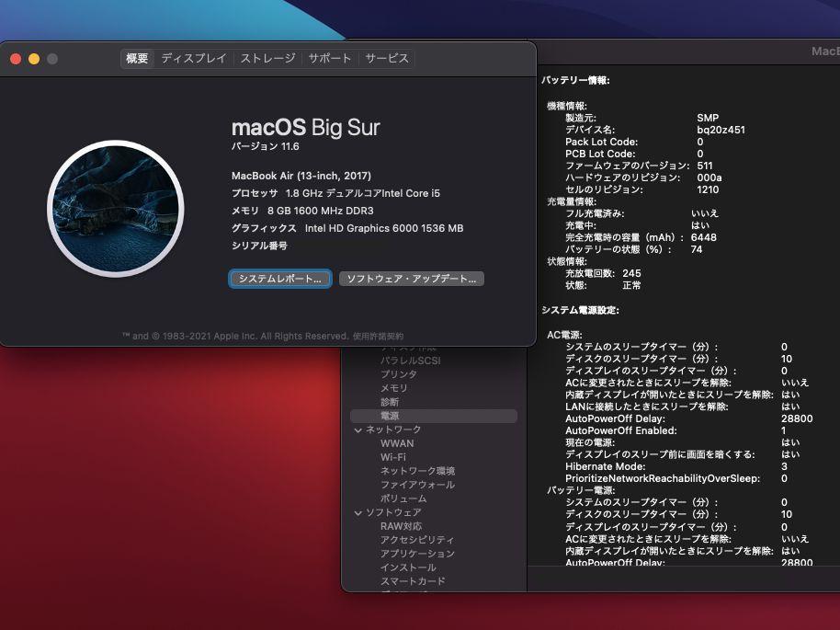This screenshot has height=630, width=840.
Task: Click the バッテリー情報 heading
Action: tap(575, 80)
